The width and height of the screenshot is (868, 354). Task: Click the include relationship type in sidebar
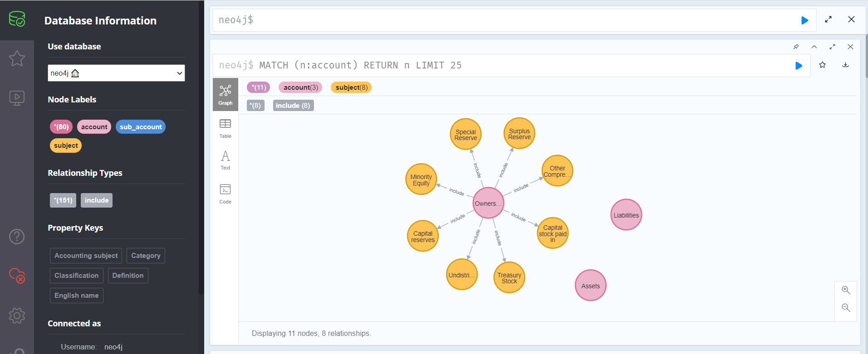click(97, 200)
